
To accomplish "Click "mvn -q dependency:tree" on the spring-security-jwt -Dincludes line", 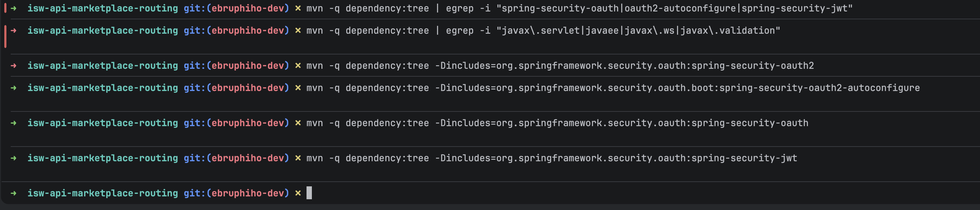I will point(368,158).
